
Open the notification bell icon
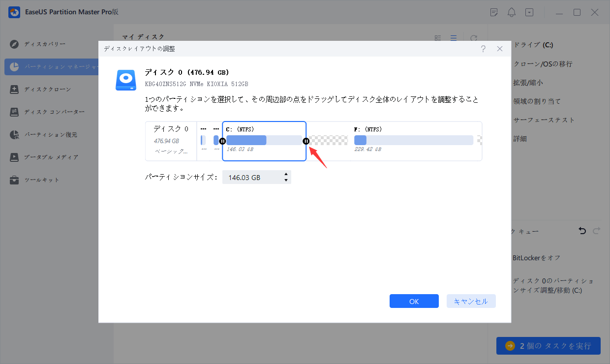[x=511, y=12]
